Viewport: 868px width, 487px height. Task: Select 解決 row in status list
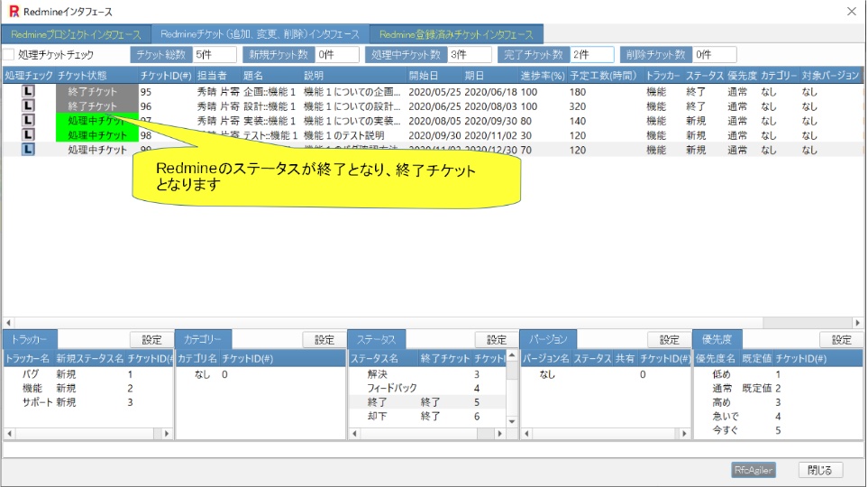pos(427,374)
